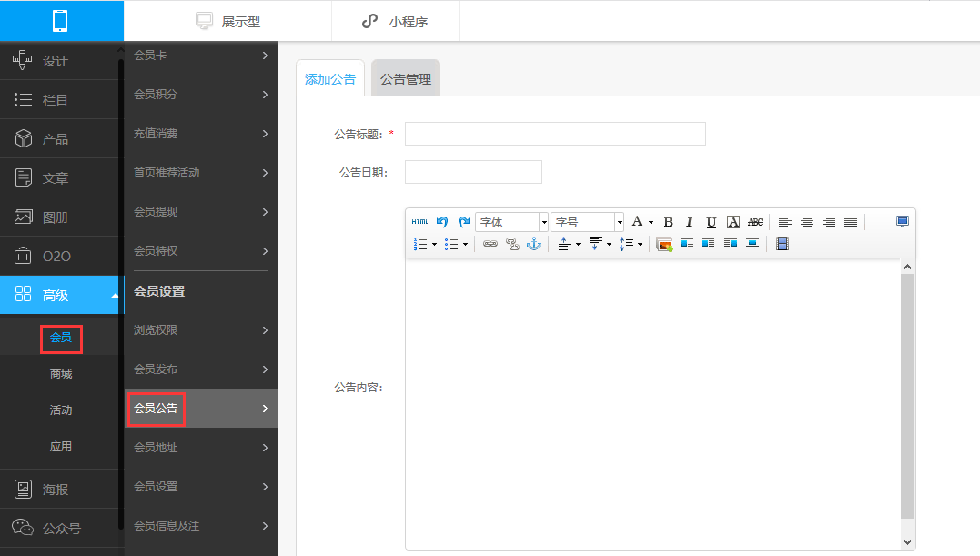Open the font size dropdown 字号
This screenshot has width=980, height=556.
[588, 222]
